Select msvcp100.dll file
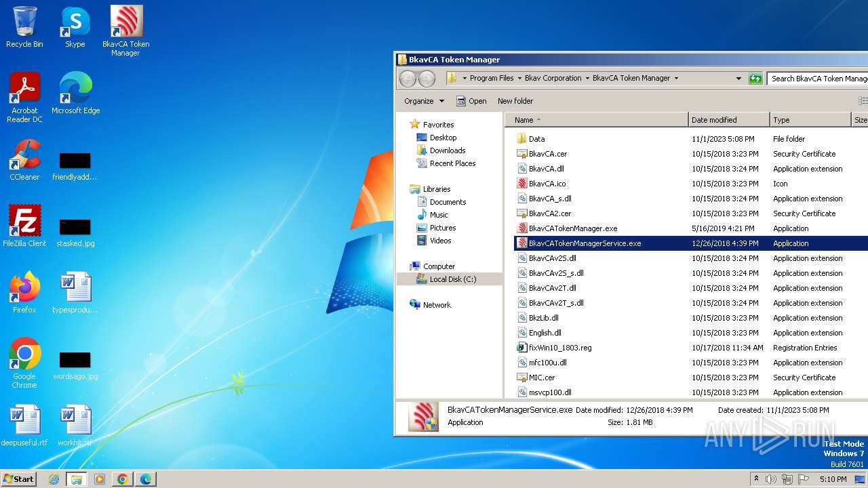This screenshot has height=488, width=868. point(544,392)
